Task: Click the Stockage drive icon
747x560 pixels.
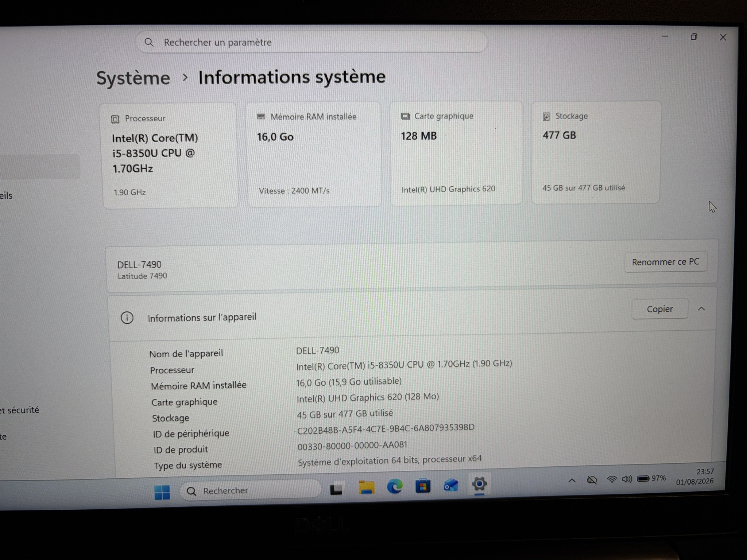Action: point(546,116)
